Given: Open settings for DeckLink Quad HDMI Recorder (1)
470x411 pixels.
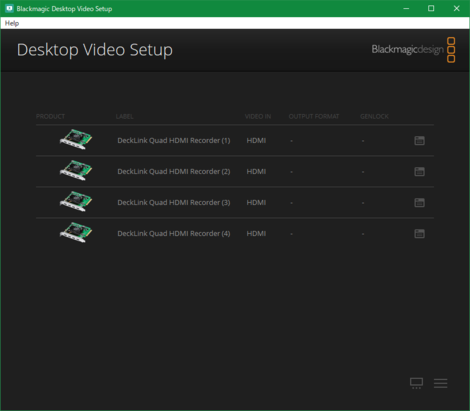Looking at the screenshot, I should coord(419,141).
